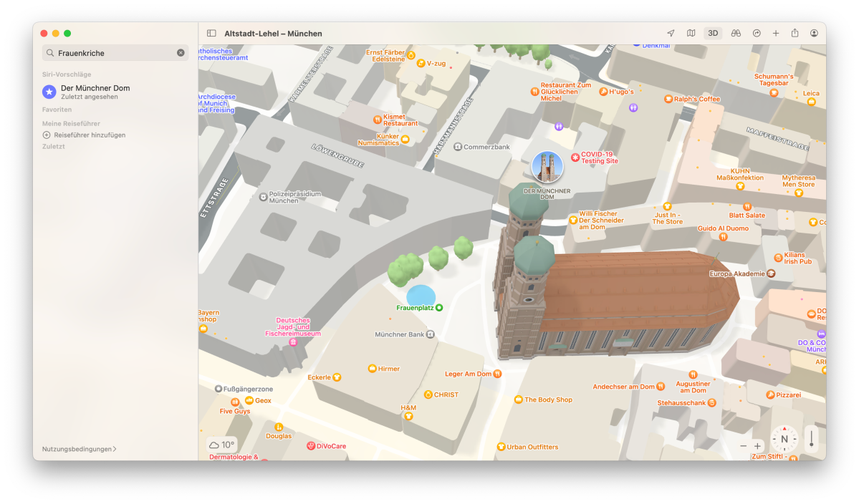The image size is (859, 504).
Task: Zoom out with the minus button
Action: (x=744, y=446)
